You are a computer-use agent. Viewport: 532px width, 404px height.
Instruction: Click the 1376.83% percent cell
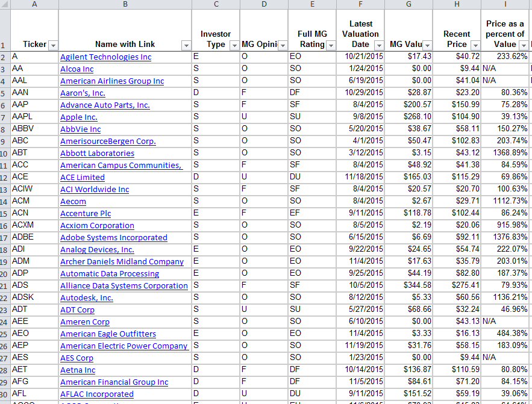click(x=505, y=237)
